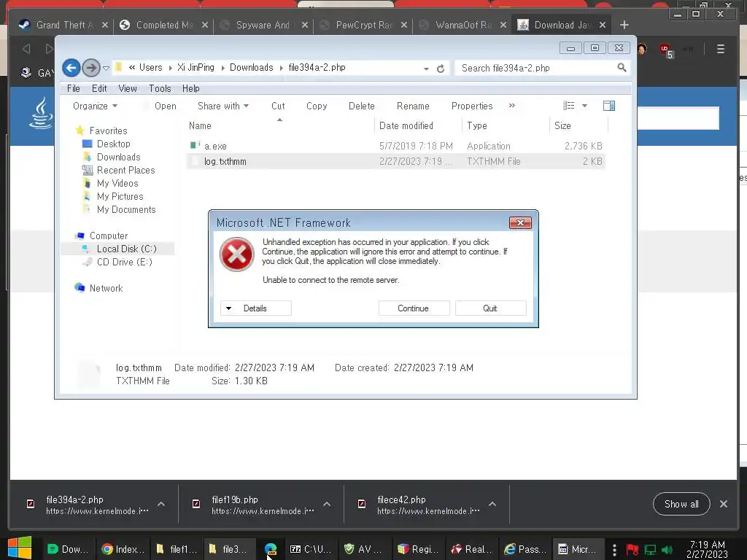
Task: Click Explorer's blue Back arrow button
Action: (71, 68)
